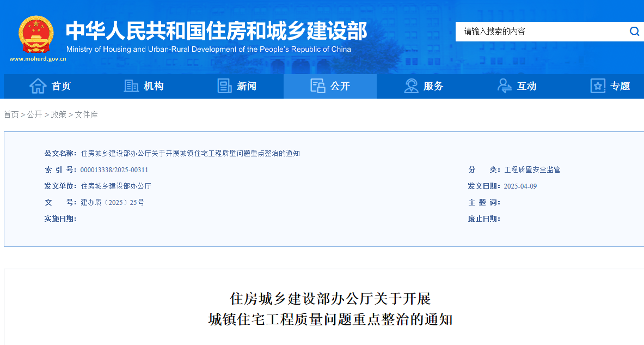Viewport: 644px width, 345px height.
Task: Open the 新闻 navigation tab
Action: [x=237, y=86]
